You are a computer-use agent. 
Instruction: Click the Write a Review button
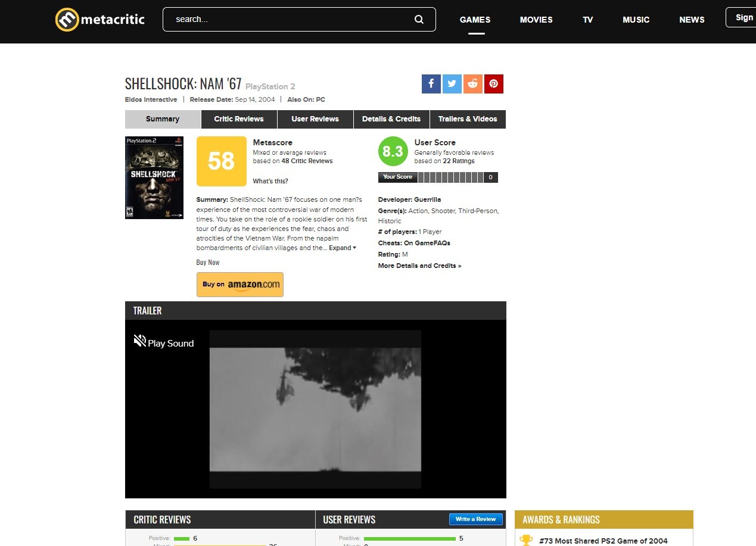[475, 519]
